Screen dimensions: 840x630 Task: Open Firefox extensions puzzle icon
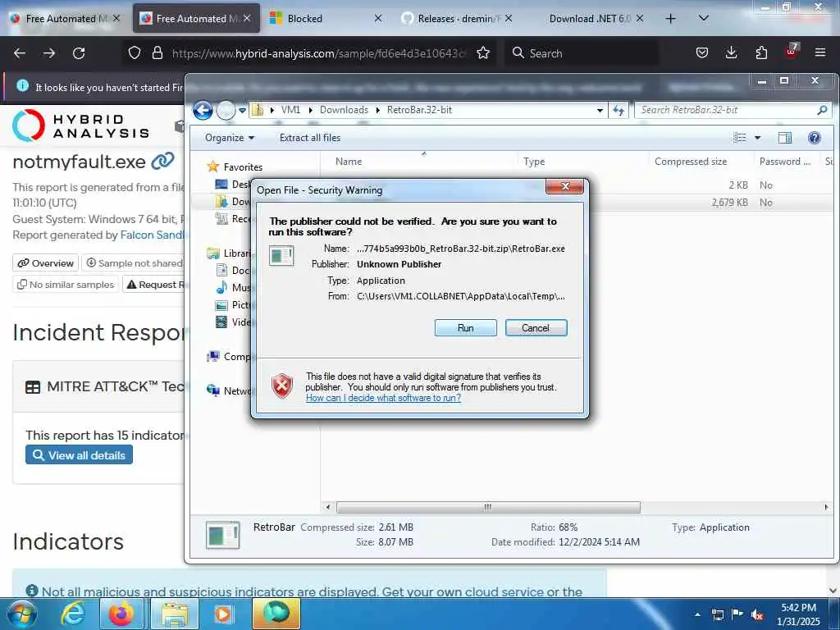click(x=761, y=53)
